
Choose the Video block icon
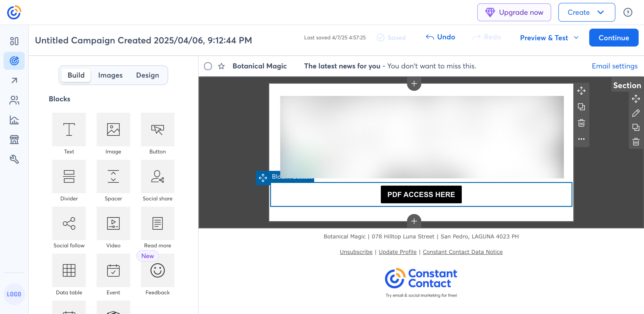(x=113, y=223)
